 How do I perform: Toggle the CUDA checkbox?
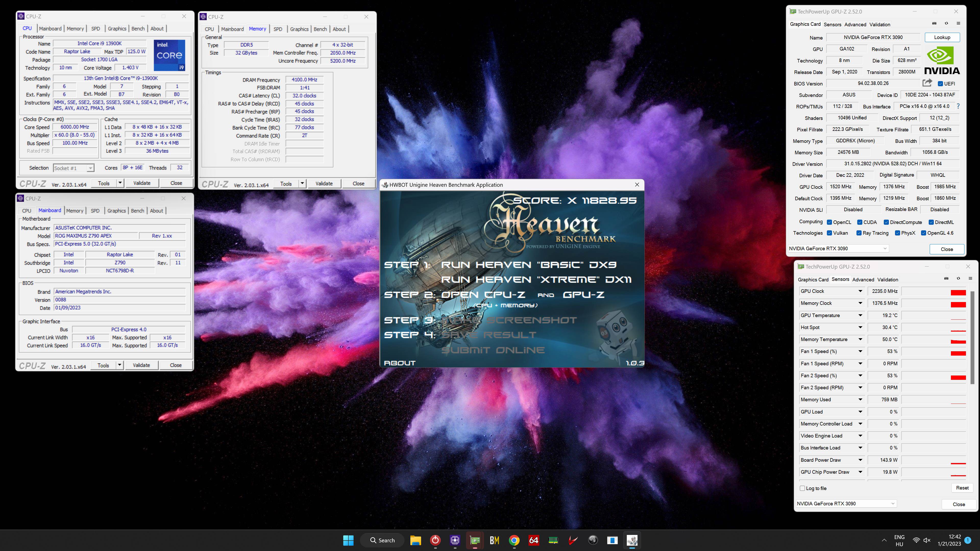click(860, 222)
